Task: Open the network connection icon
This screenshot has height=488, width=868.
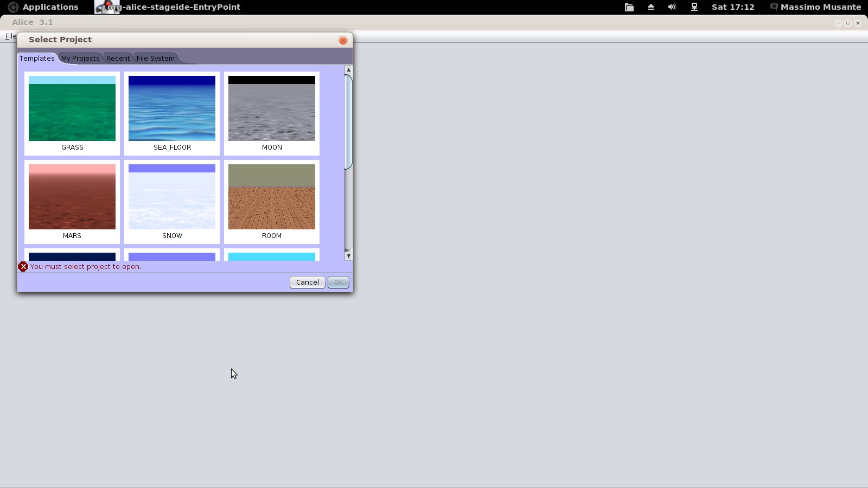Action: coord(694,7)
